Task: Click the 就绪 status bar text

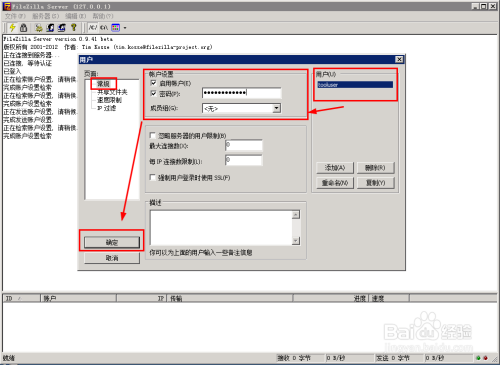Action: click(x=9, y=358)
